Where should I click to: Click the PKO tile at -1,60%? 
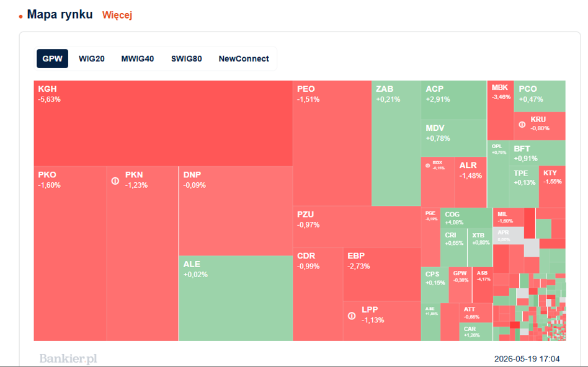pos(70,254)
